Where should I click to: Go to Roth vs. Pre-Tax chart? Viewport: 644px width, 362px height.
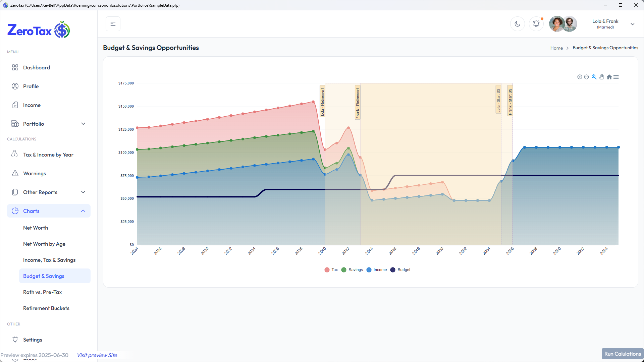coord(43,292)
